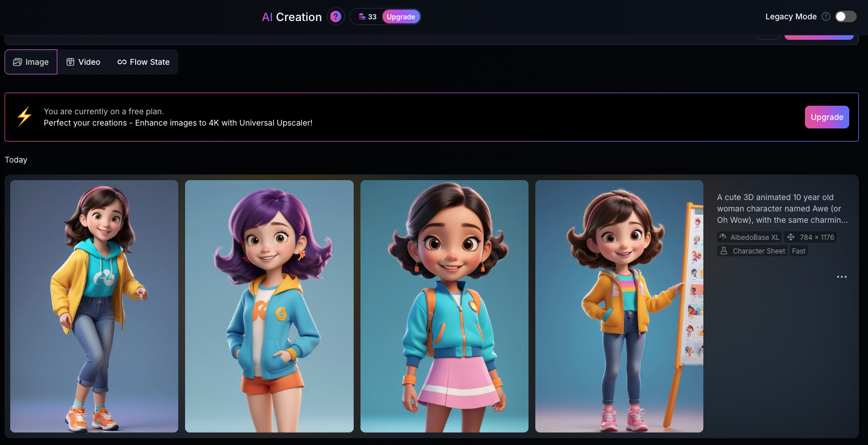Click the Video tab's film icon

70,61
